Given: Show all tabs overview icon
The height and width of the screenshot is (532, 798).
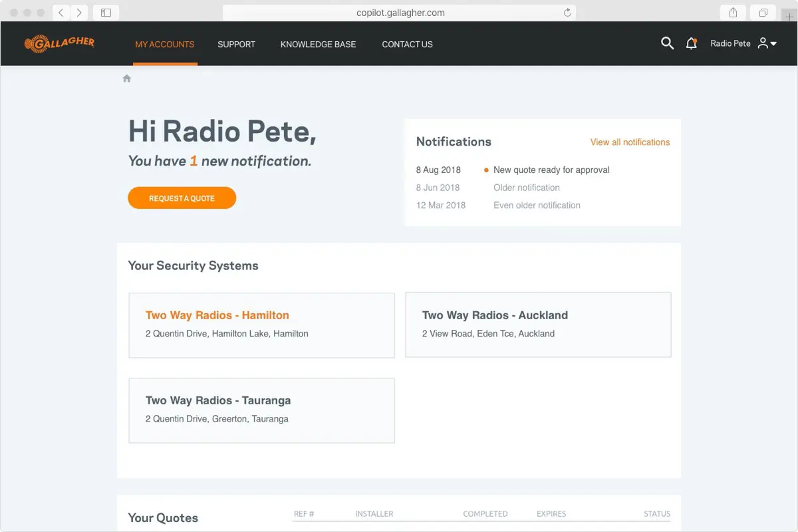Looking at the screenshot, I should pyautogui.click(x=763, y=13).
